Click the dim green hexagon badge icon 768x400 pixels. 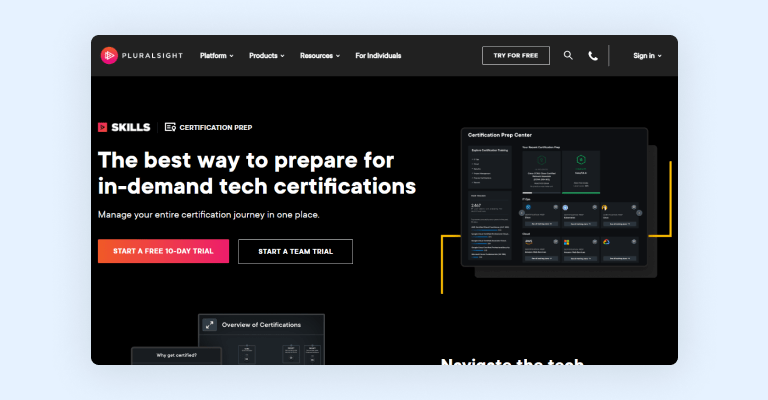pyautogui.click(x=541, y=160)
